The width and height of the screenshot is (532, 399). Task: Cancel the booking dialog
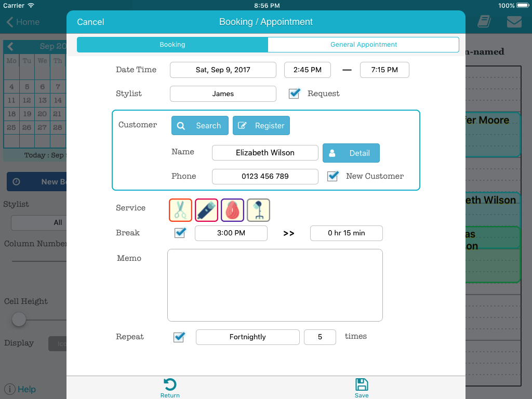coord(90,22)
